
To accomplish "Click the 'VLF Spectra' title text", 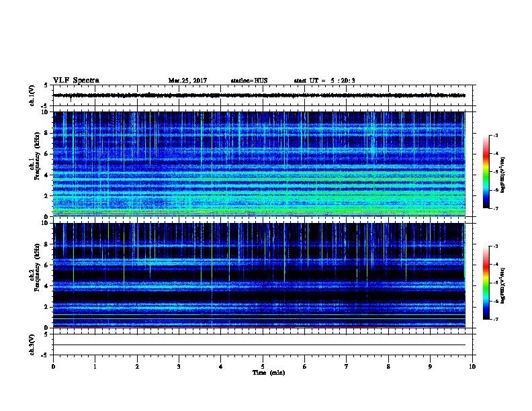I will (76, 81).
